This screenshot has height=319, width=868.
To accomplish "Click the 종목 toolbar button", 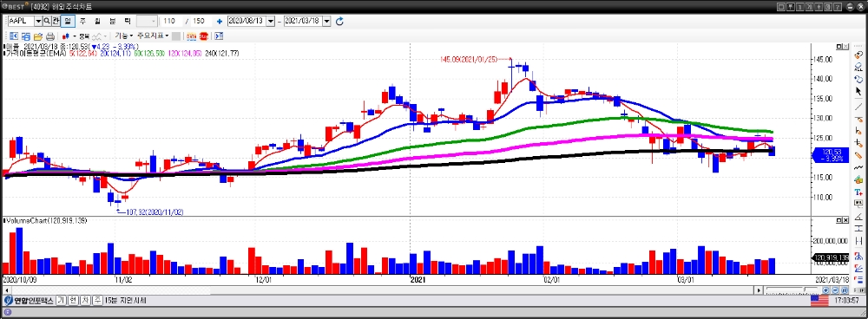I will coord(84,36).
